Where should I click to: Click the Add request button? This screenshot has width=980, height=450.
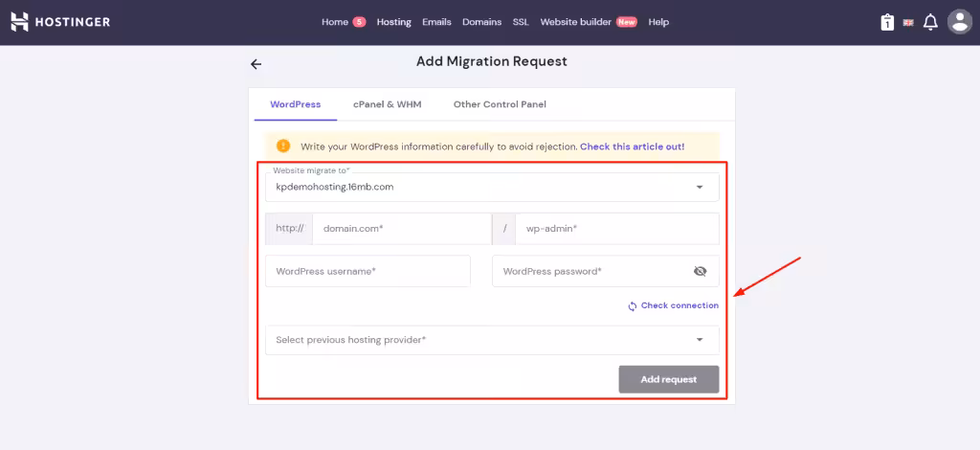[669, 379]
